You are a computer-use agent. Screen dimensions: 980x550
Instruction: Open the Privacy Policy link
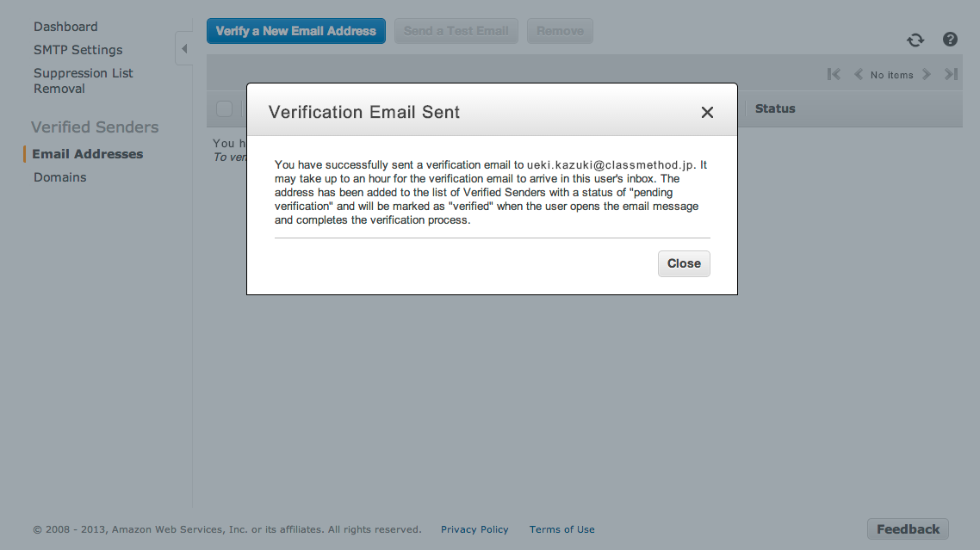pyautogui.click(x=474, y=529)
